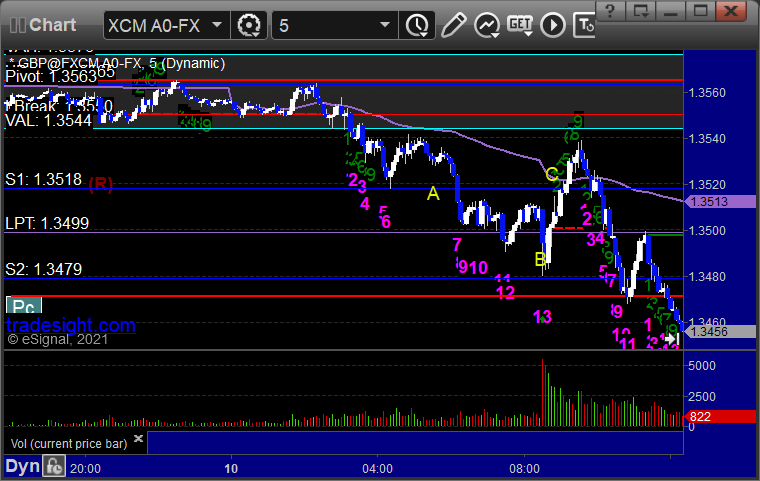This screenshot has height=481, width=760.
Task: Click the 5000 volume axis label
Action: pyautogui.click(x=702, y=366)
